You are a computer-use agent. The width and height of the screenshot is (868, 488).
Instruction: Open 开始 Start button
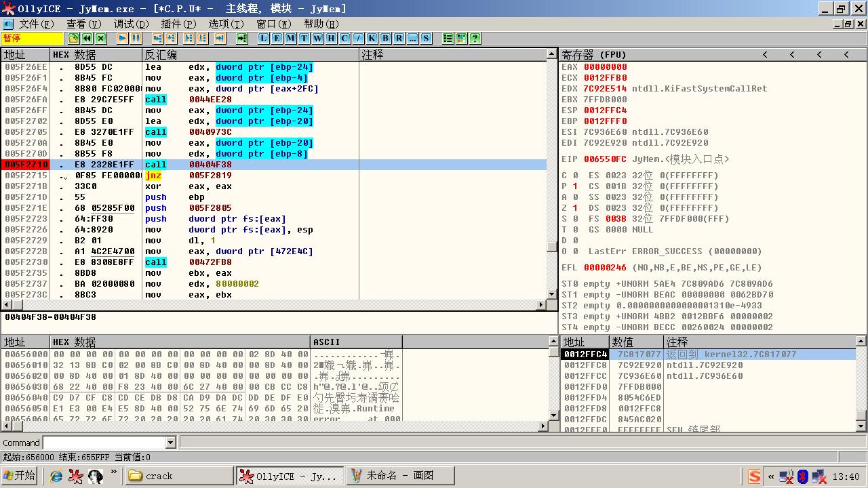tap(20, 476)
